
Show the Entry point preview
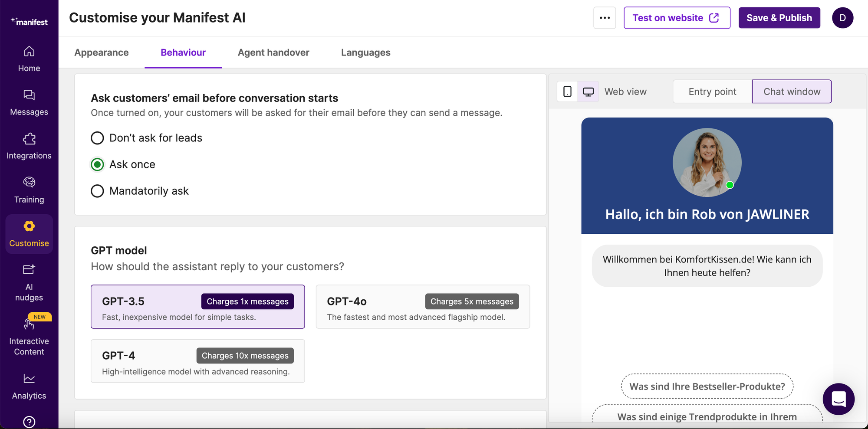click(713, 92)
